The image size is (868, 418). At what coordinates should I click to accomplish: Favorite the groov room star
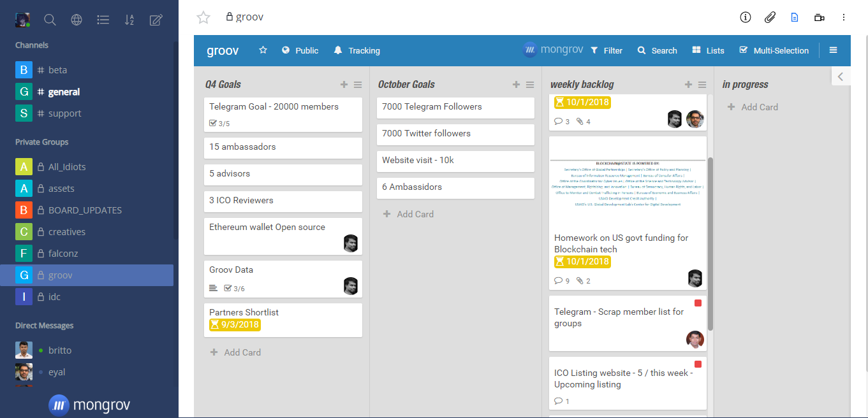[203, 17]
